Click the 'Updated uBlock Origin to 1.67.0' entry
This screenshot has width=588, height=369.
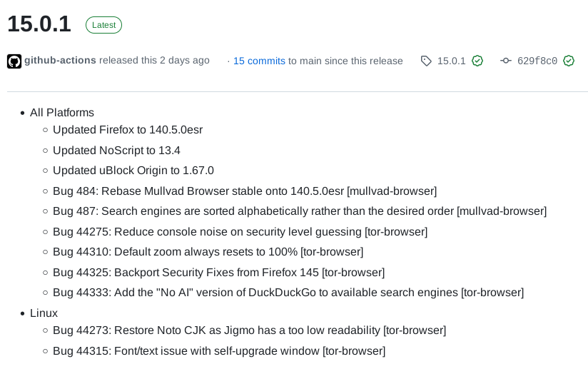(x=133, y=171)
